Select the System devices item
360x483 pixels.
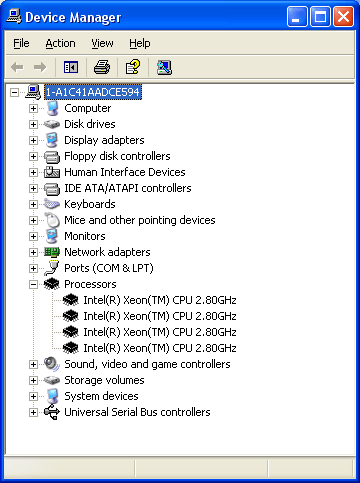(x=101, y=396)
